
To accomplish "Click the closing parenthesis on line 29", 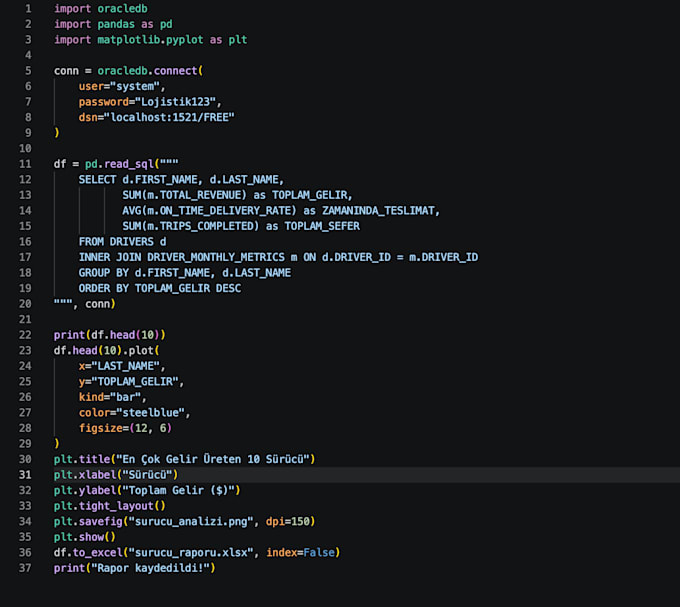I will [57, 444].
